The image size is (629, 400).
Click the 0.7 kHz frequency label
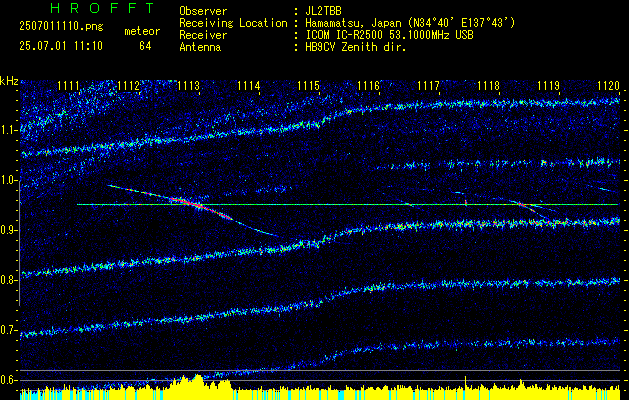tap(9, 330)
